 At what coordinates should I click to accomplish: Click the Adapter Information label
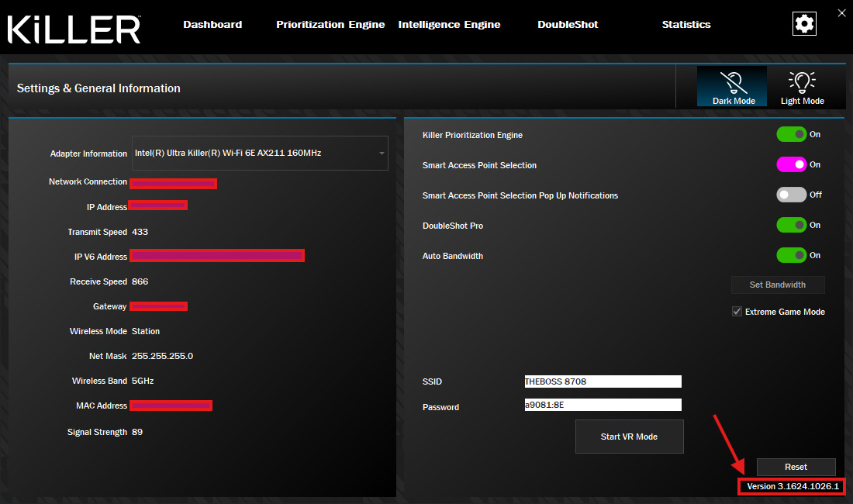(x=88, y=154)
